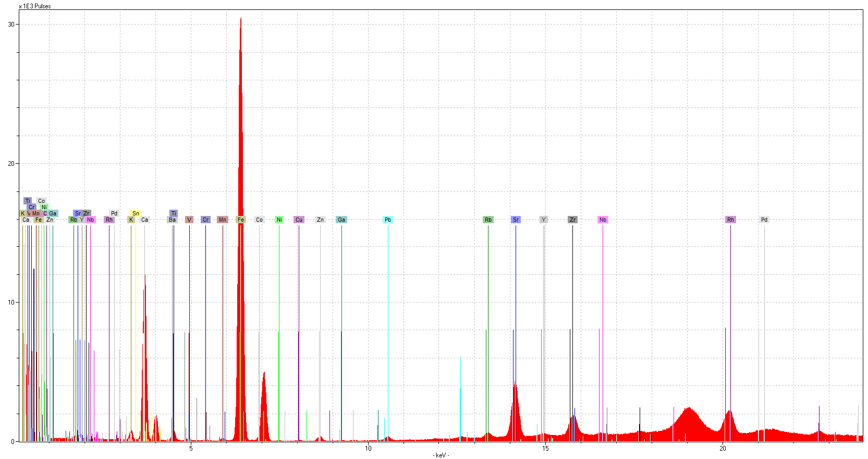Viewport: 868px width, 459px height.
Task: Click the Zr label near 15.8 keV
Action: tap(572, 220)
